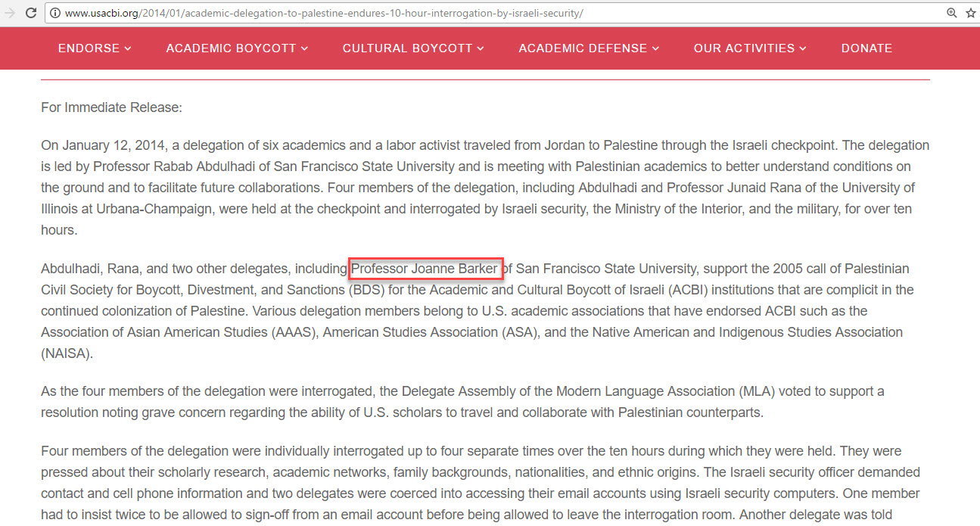Expand the Academic Defense chevron
Screen dimensions: 980x526
(x=655, y=48)
